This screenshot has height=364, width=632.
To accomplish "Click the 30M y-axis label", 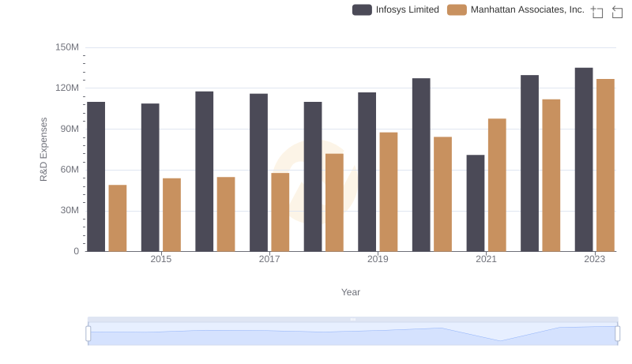I will point(70,211).
